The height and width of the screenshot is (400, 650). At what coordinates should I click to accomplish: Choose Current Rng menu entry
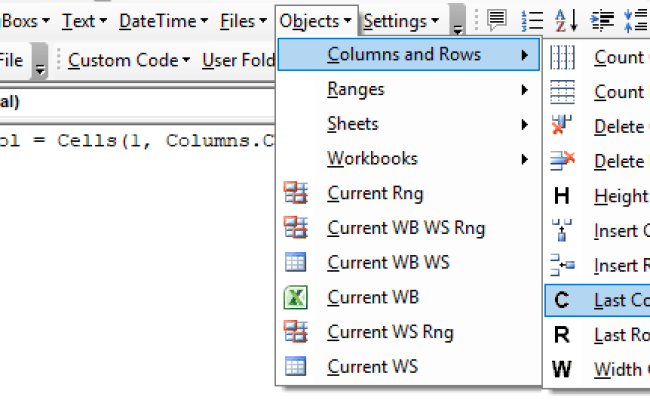click(x=409, y=194)
